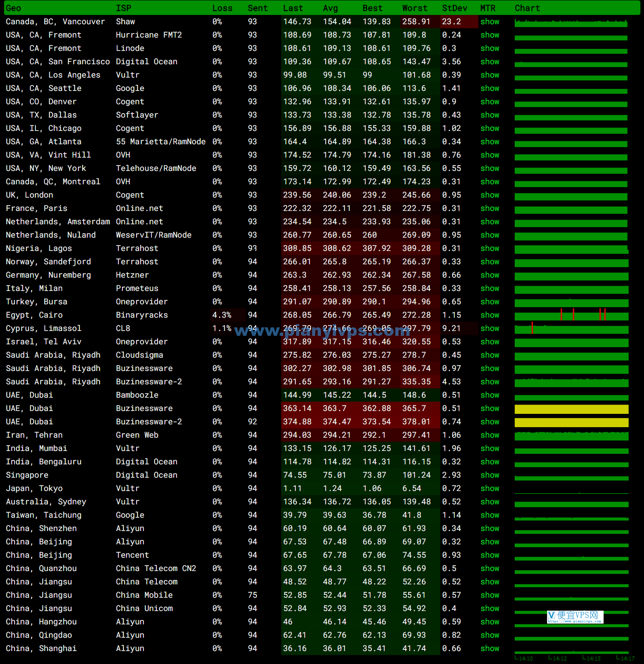Image resolution: width=644 pixels, height=664 pixels.
Task: Click the 23.2 StDev value for Shaw
Action: pos(451,22)
